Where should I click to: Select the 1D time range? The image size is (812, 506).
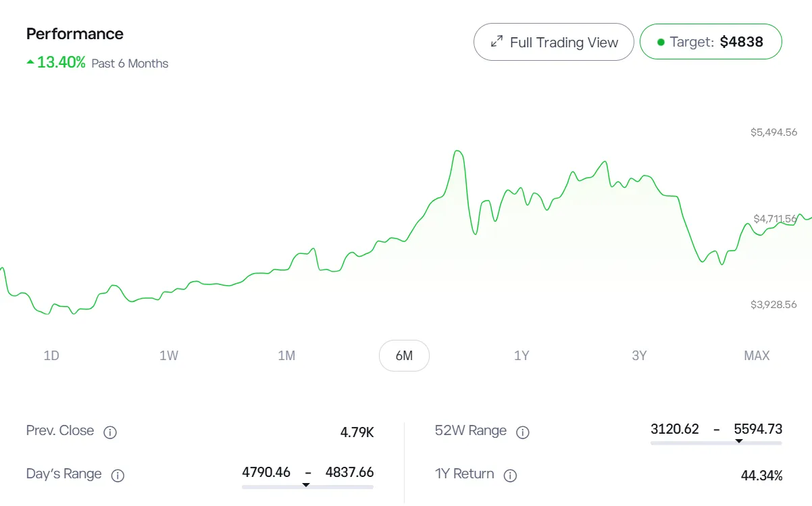[51, 355]
